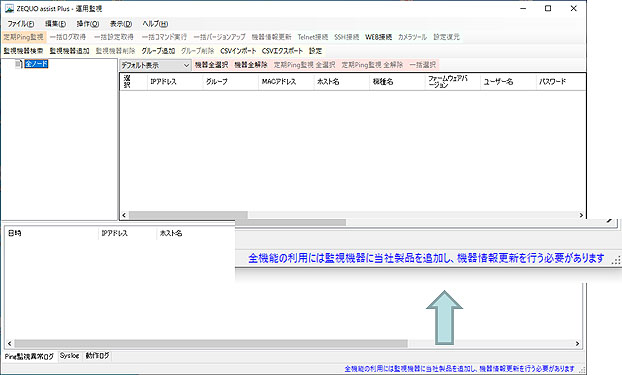The image size is (622, 375).
Task: Open the ヘルプ menu
Action: [155, 24]
